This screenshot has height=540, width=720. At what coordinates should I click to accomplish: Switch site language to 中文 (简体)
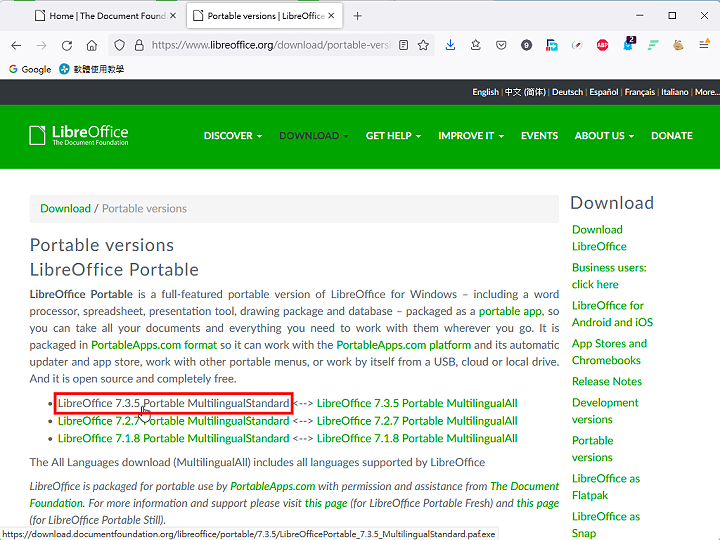click(x=525, y=92)
